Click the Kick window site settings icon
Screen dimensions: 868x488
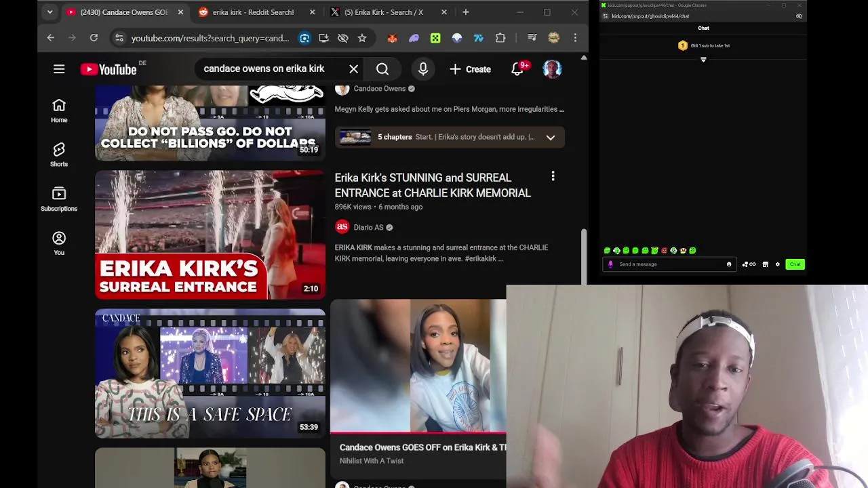point(605,16)
